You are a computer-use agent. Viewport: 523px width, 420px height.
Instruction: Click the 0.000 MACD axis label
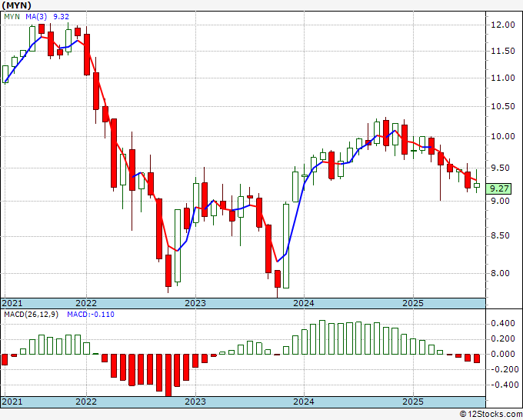(x=503, y=354)
